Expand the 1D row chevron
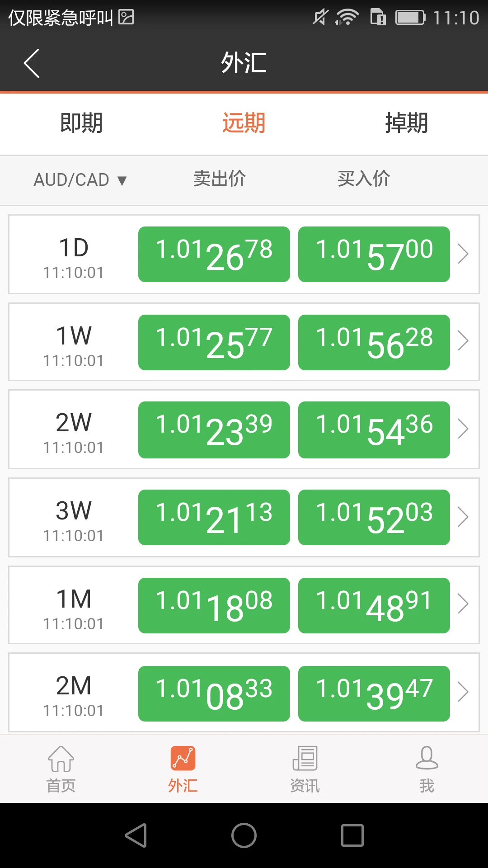Screen dimensions: 488x868 coord(463,254)
